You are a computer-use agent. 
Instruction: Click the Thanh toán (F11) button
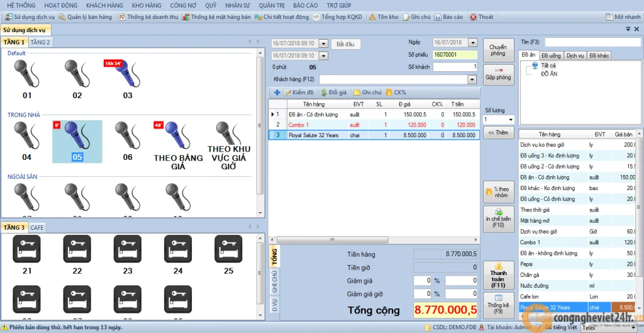pos(499,274)
